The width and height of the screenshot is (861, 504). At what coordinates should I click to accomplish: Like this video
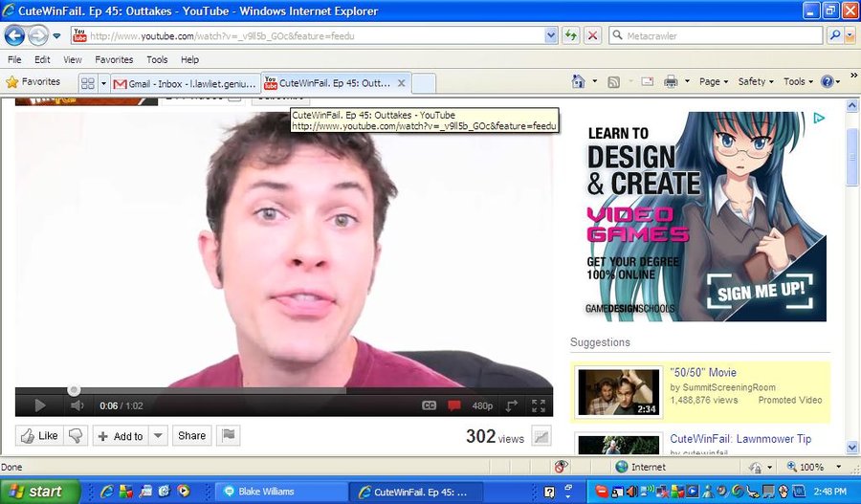coord(39,436)
